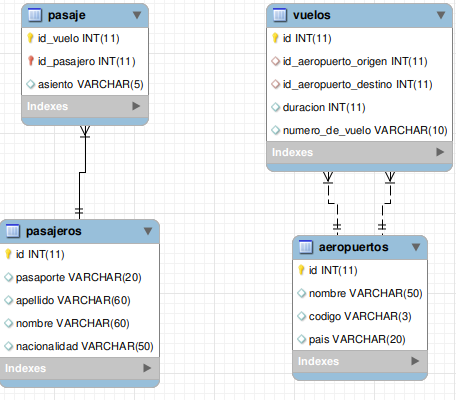The image size is (456, 400).
Task: Expand Indexes arrow in pasajeros table
Action: [147, 368]
